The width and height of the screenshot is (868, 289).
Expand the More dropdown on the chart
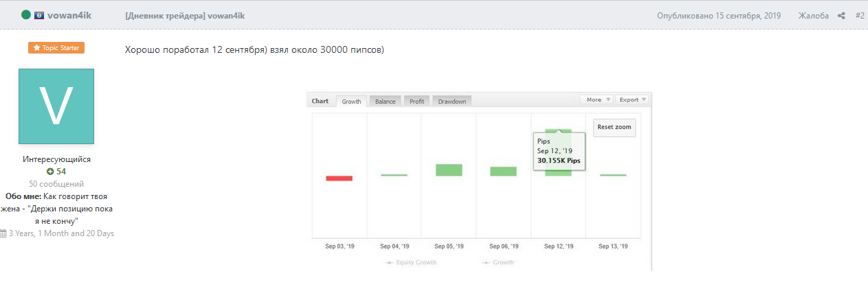pyautogui.click(x=597, y=100)
